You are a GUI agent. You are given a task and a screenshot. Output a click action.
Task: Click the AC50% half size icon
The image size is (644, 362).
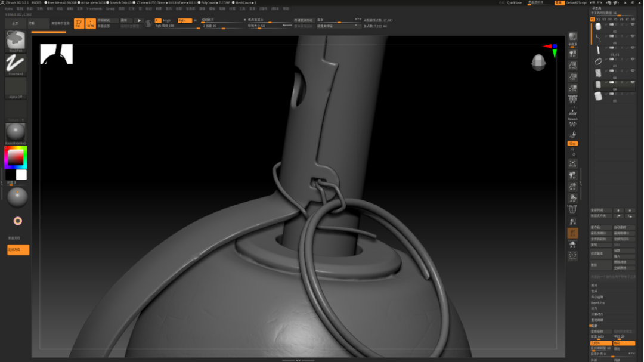point(572,88)
